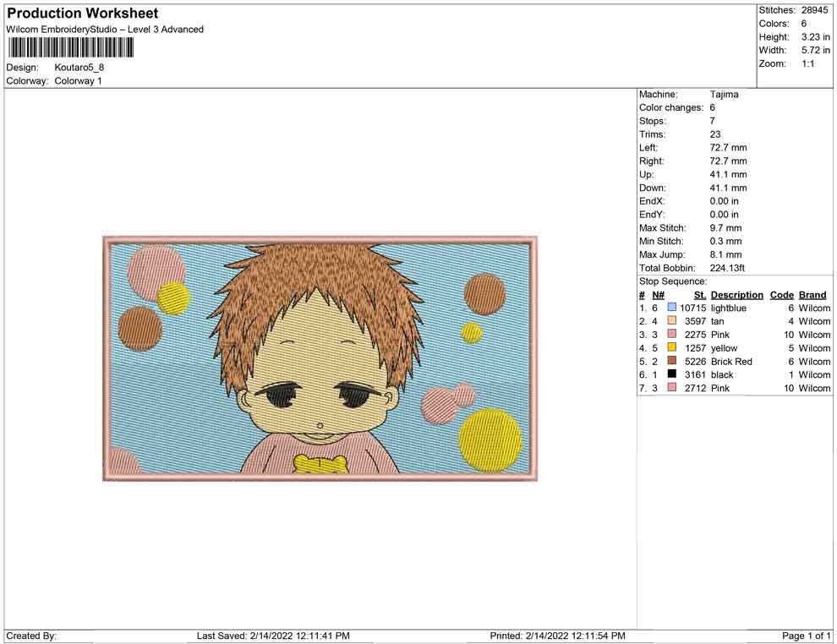Click the 'Created By:' footer label
The image size is (837, 644).
(31, 636)
